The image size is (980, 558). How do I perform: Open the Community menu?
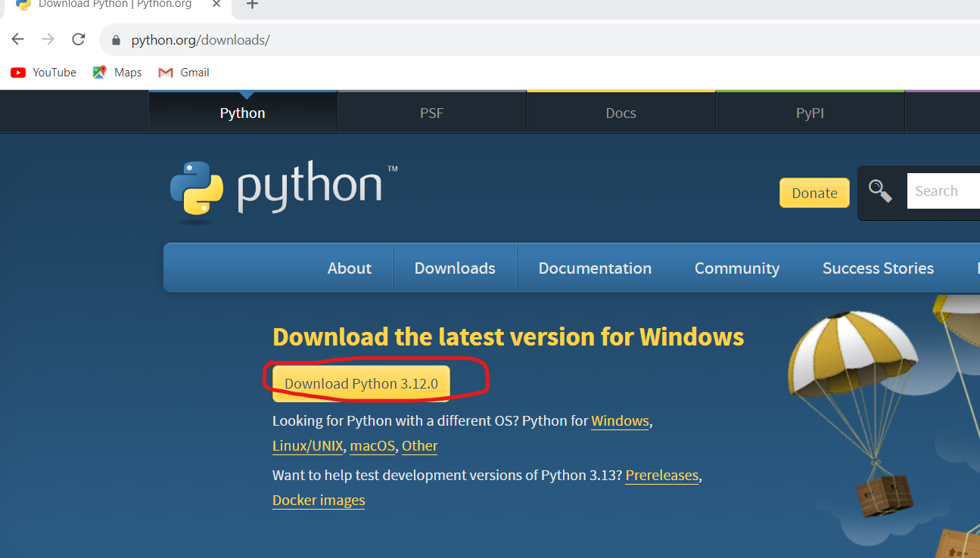pos(737,268)
